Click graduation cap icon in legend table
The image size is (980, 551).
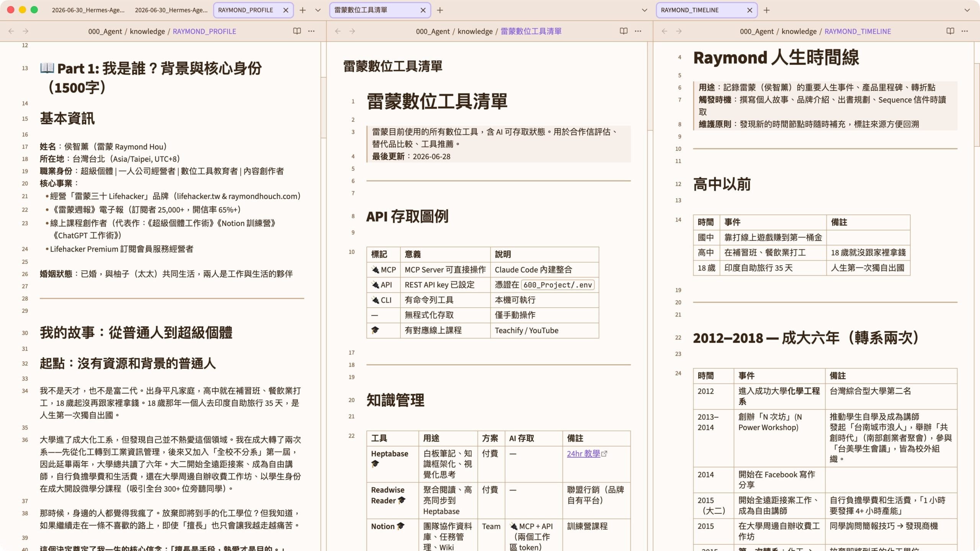[375, 330]
